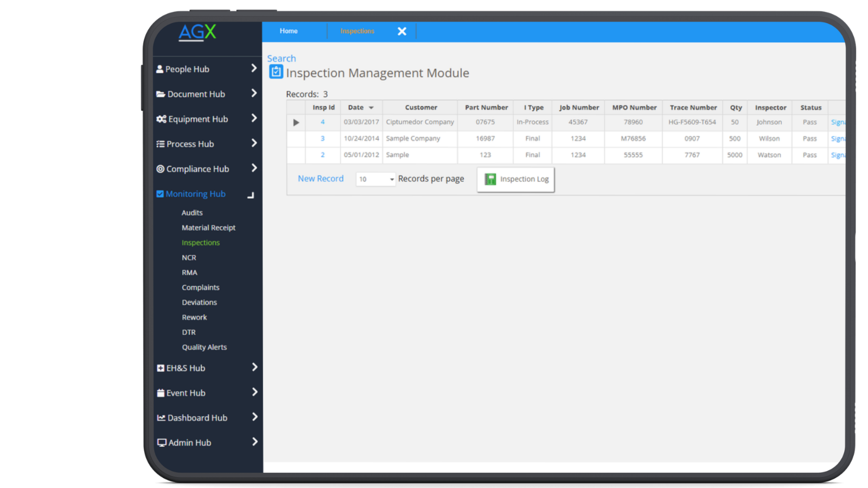The width and height of the screenshot is (868, 488).
Task: Switch to the Home tab
Action: tap(289, 31)
